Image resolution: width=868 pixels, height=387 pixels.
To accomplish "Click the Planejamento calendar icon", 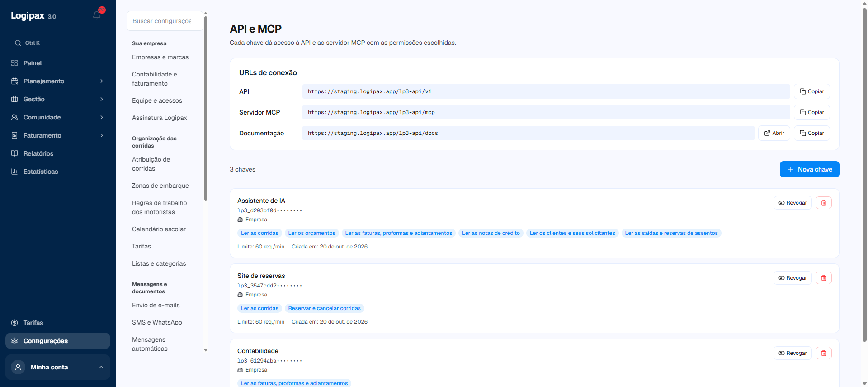I will [x=14, y=81].
